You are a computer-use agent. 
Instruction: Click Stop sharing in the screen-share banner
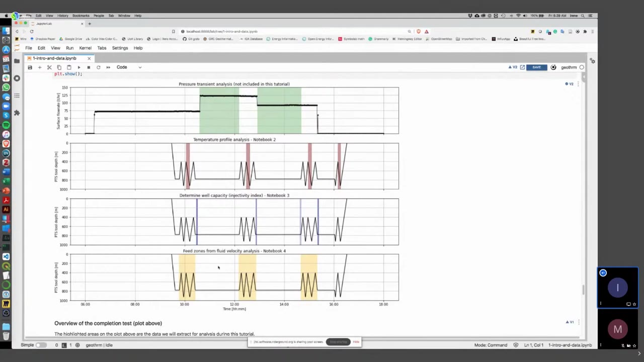(x=338, y=342)
